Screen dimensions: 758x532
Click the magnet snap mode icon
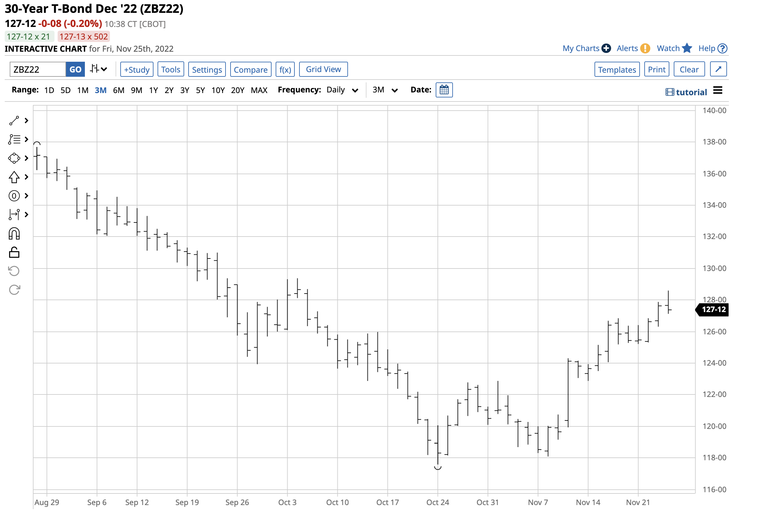pyautogui.click(x=14, y=234)
